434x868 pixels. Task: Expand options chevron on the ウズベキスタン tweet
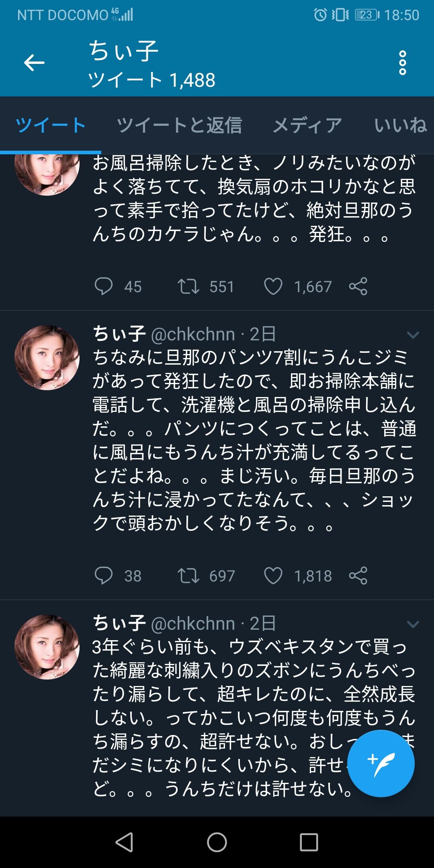pos(413,624)
